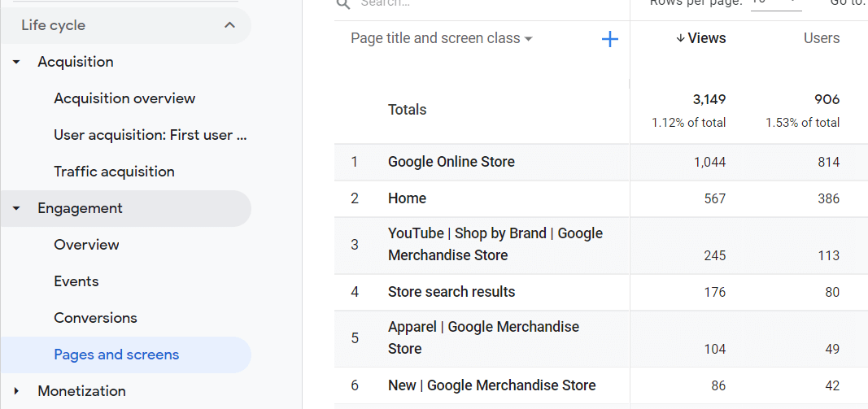Sort by the Views column header
Image resolution: width=868 pixels, height=409 pixels.
[x=700, y=38]
